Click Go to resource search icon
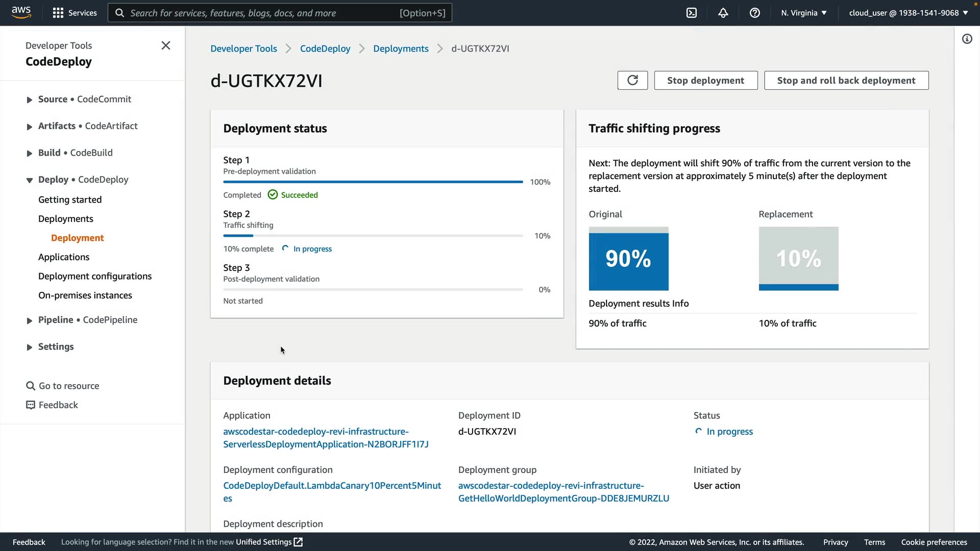Screen dimensions: 980x551 point(31,386)
